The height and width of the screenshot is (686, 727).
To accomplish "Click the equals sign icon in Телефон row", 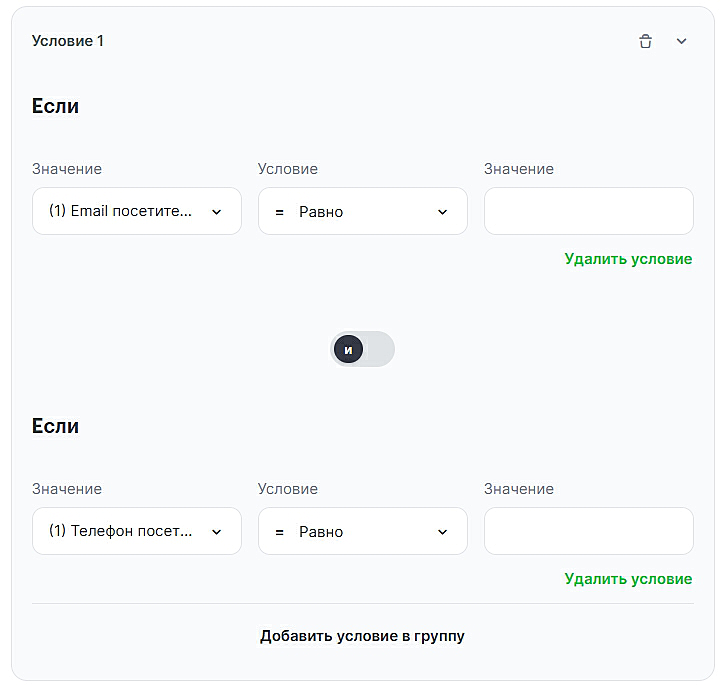I will click(x=280, y=532).
